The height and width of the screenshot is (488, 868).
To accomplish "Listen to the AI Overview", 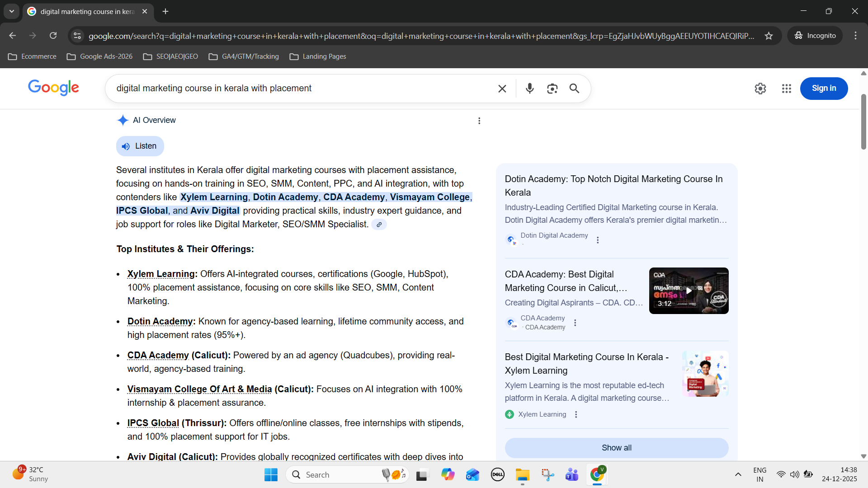I will 140,146.
